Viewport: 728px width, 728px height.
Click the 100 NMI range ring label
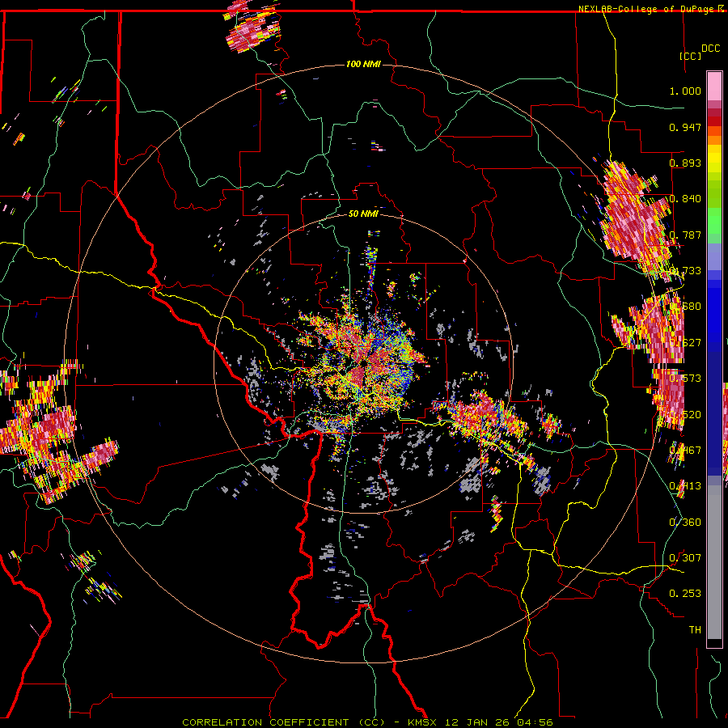click(x=363, y=64)
